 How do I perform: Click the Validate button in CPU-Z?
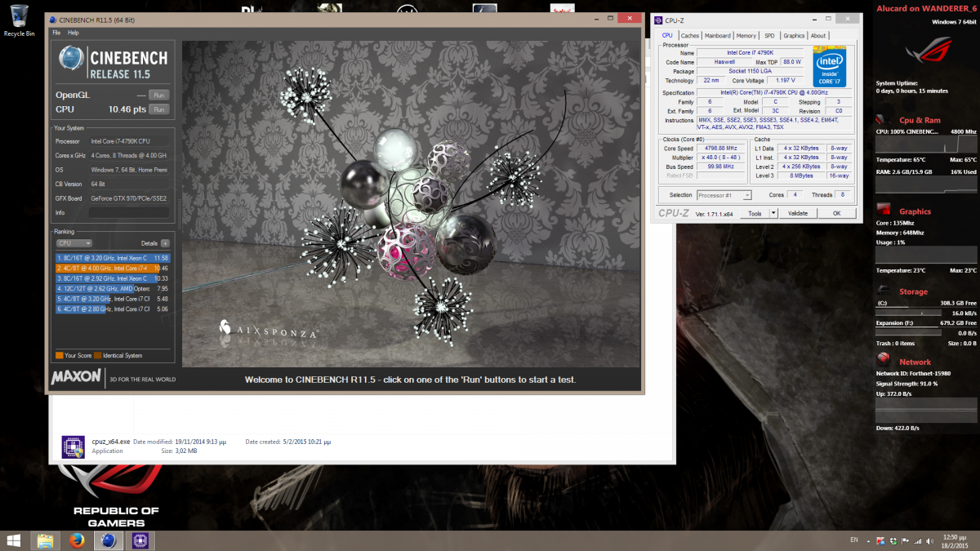point(798,213)
